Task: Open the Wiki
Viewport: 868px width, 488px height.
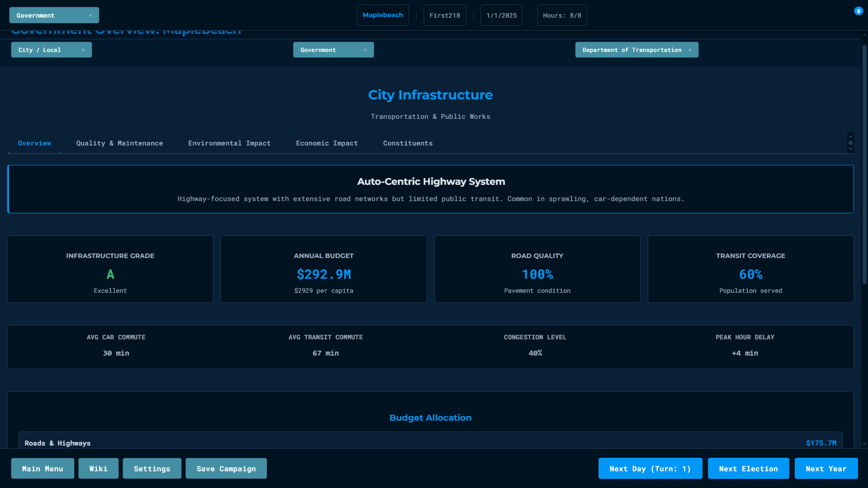Action: [x=98, y=469]
